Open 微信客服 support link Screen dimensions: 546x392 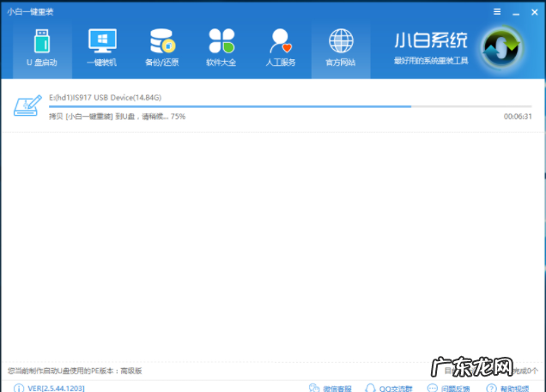pyautogui.click(x=331, y=389)
